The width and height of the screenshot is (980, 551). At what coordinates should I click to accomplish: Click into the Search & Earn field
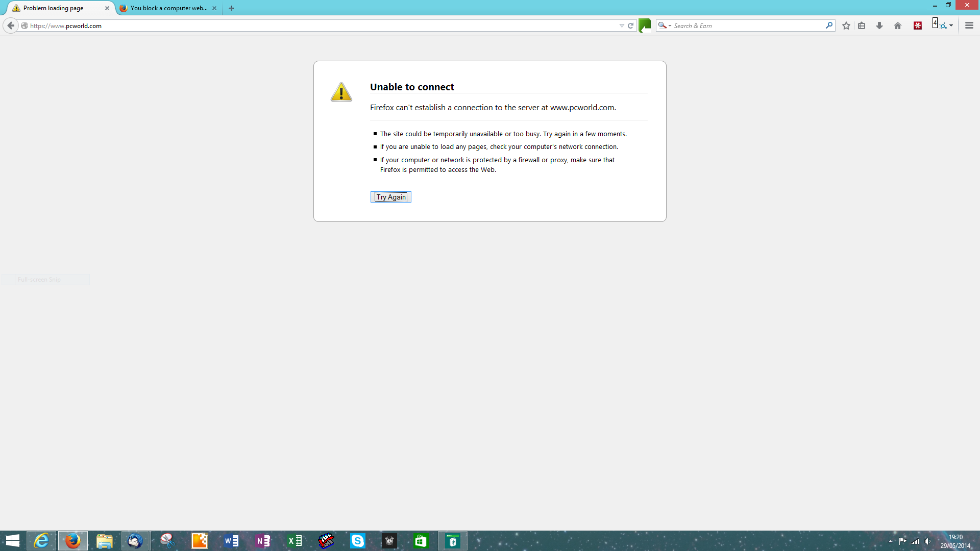(x=745, y=26)
